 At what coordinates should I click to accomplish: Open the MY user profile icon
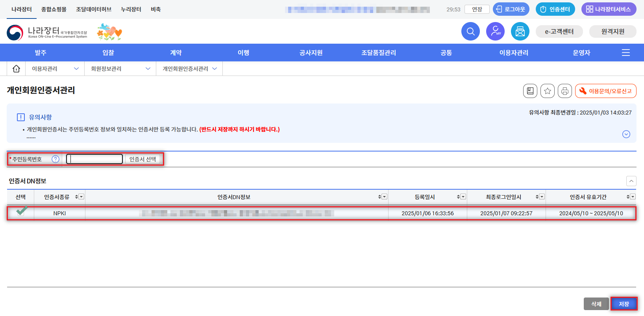(x=495, y=31)
